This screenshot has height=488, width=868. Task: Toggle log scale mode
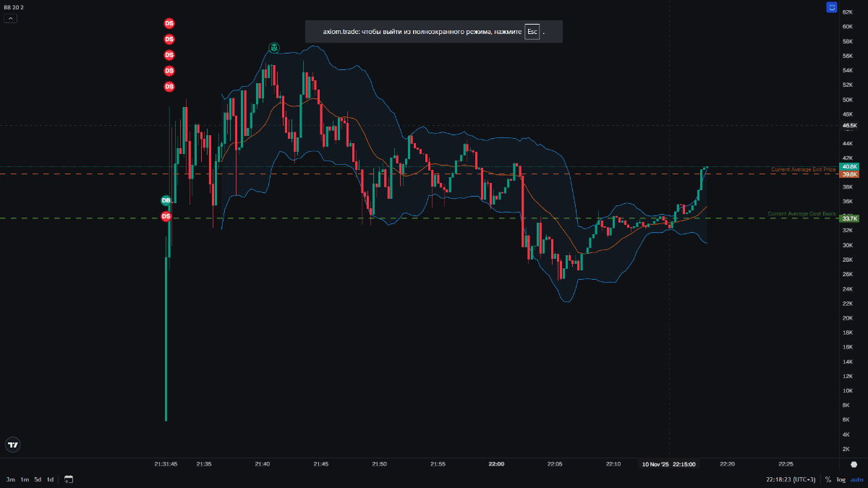coord(841,479)
